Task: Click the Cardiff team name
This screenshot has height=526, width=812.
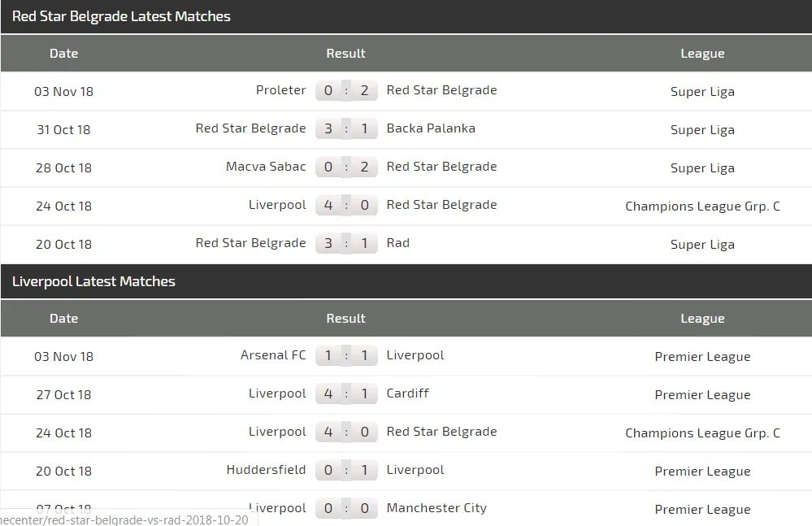Action: click(x=407, y=393)
